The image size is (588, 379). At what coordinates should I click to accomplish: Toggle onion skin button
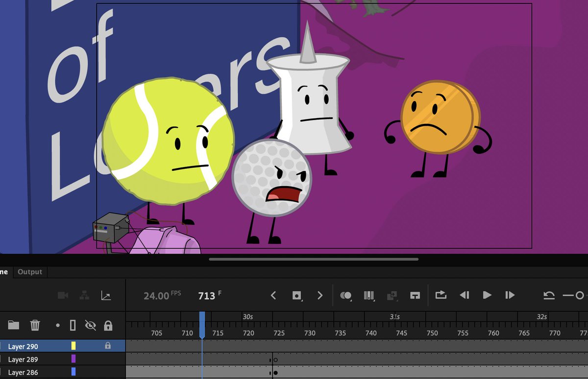[346, 295]
